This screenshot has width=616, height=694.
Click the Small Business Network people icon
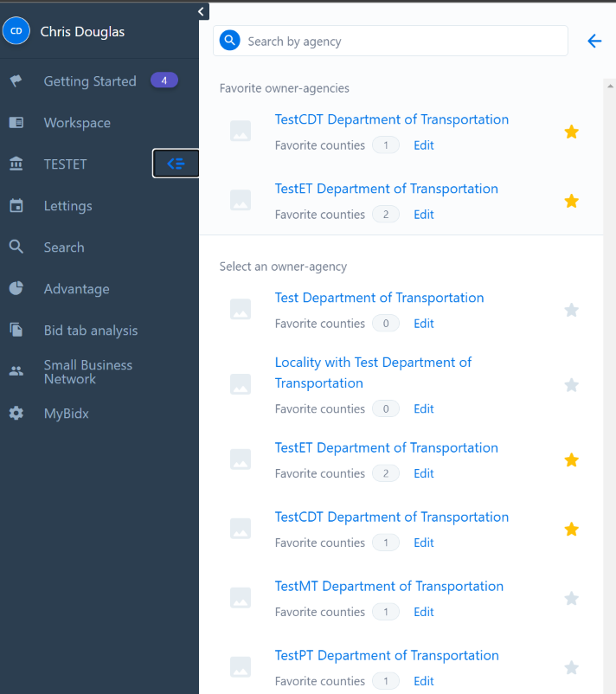tap(16, 372)
